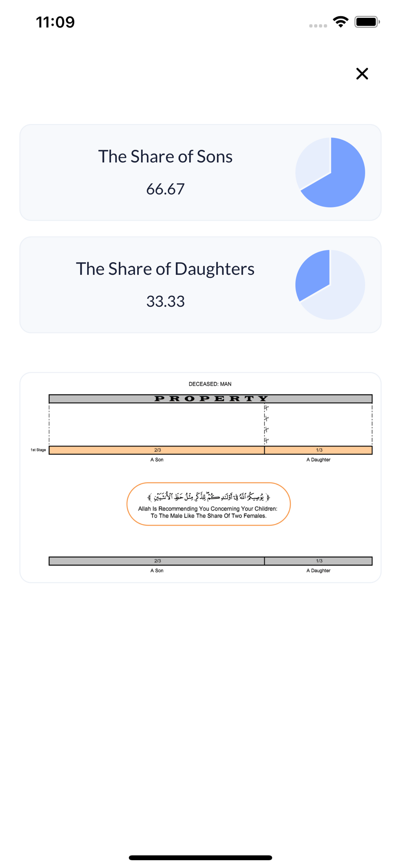Image resolution: width=401 pixels, height=868 pixels.
Task: Tap the DECEASED: MAN label
Action: tap(210, 384)
